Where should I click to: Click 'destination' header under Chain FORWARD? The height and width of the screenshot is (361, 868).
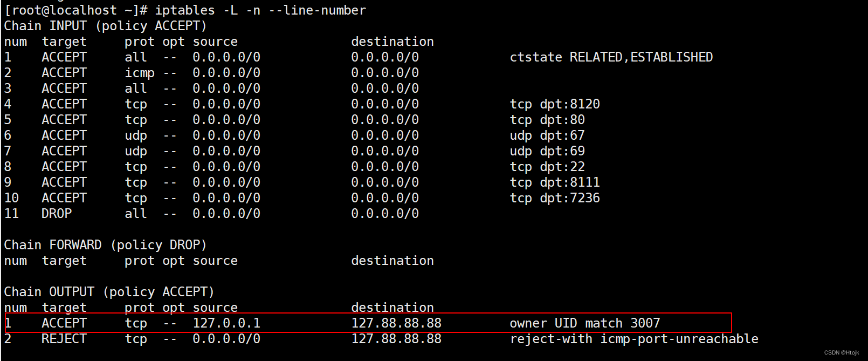(x=392, y=261)
